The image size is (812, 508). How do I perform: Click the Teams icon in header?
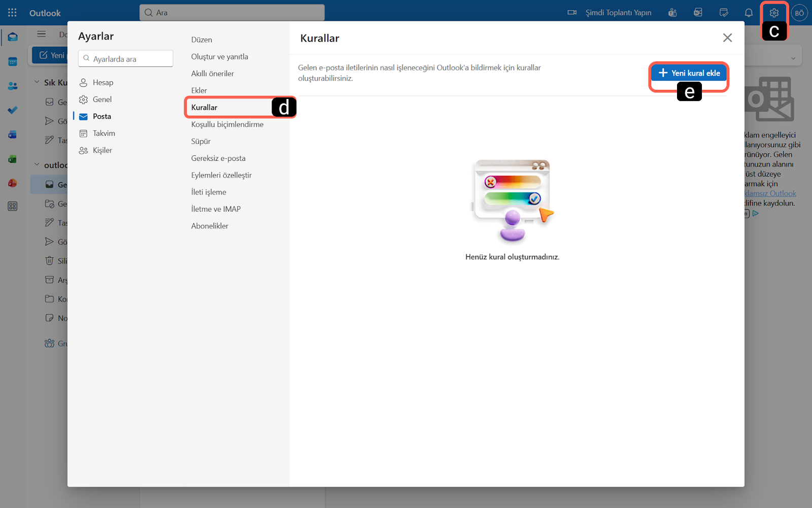pyautogui.click(x=672, y=13)
